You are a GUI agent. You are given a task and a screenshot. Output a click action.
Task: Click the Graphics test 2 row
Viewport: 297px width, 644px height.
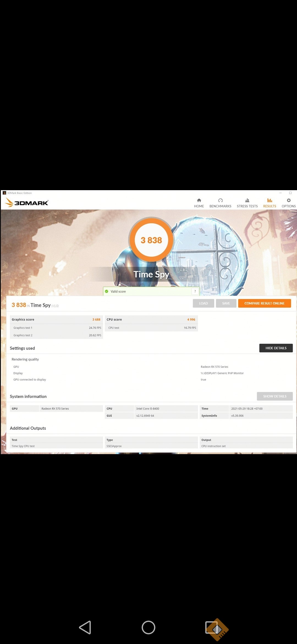pos(56,335)
